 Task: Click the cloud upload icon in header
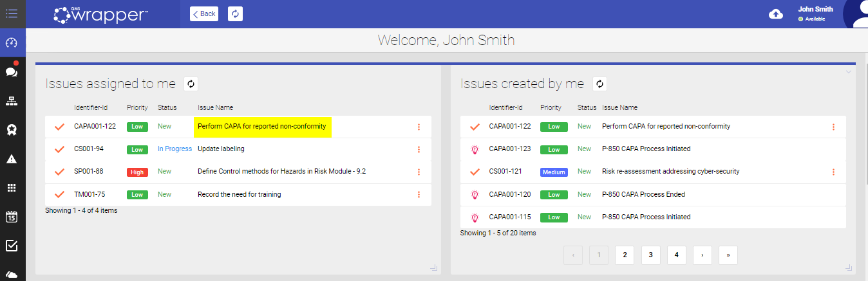(776, 14)
